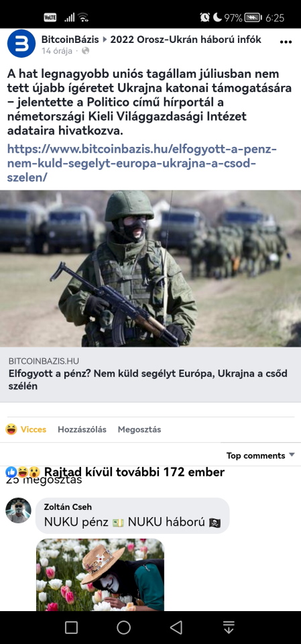Screen dimensions: 301x644
Task: View the soldier article preview image
Action: click(x=150, y=268)
